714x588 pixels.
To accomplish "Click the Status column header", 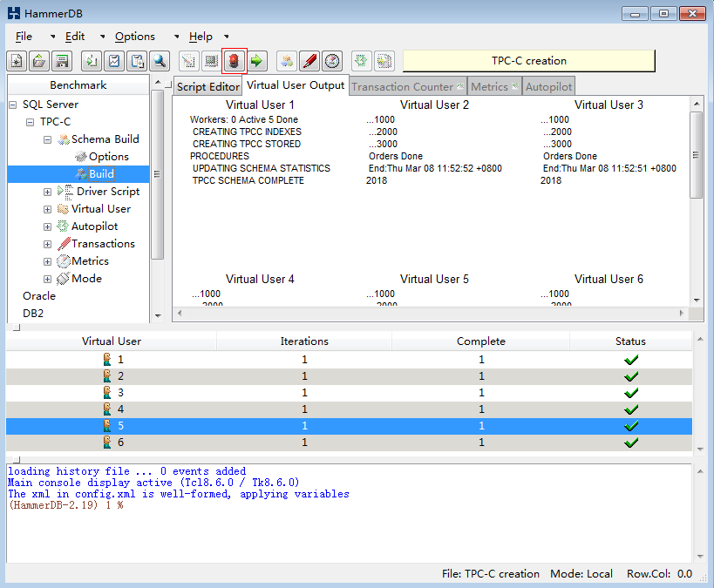I will pos(630,341).
